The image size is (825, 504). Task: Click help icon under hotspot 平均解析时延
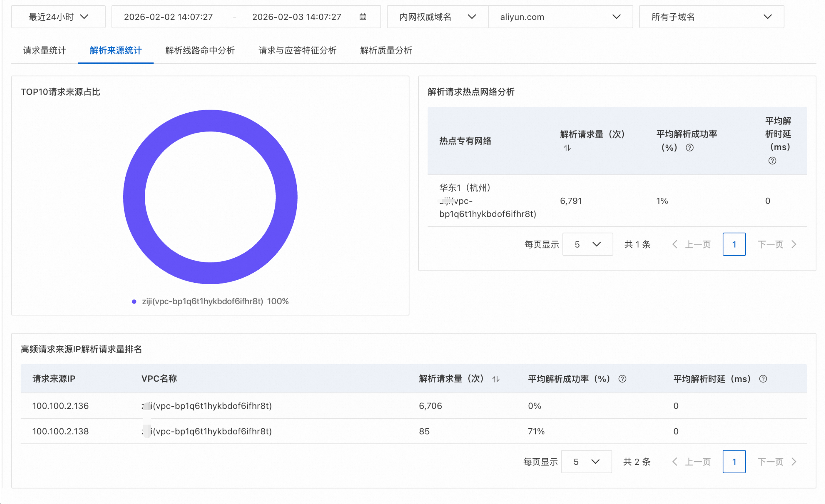coord(772,161)
